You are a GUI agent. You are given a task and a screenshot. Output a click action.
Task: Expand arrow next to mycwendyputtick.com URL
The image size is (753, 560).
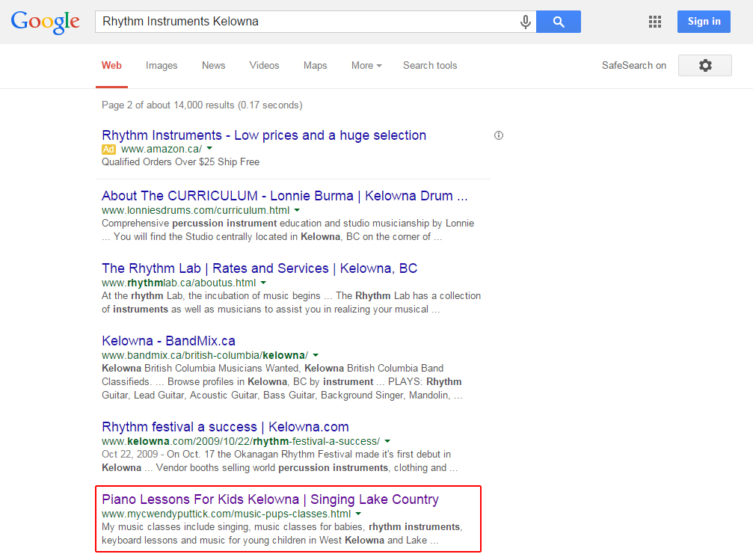coord(358,514)
